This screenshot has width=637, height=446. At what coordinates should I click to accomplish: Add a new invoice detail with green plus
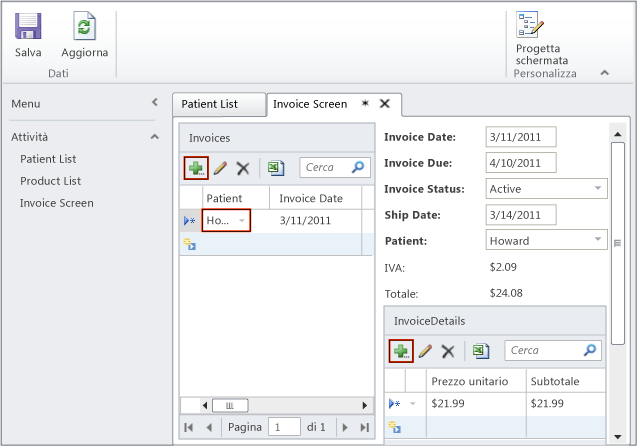click(x=401, y=351)
